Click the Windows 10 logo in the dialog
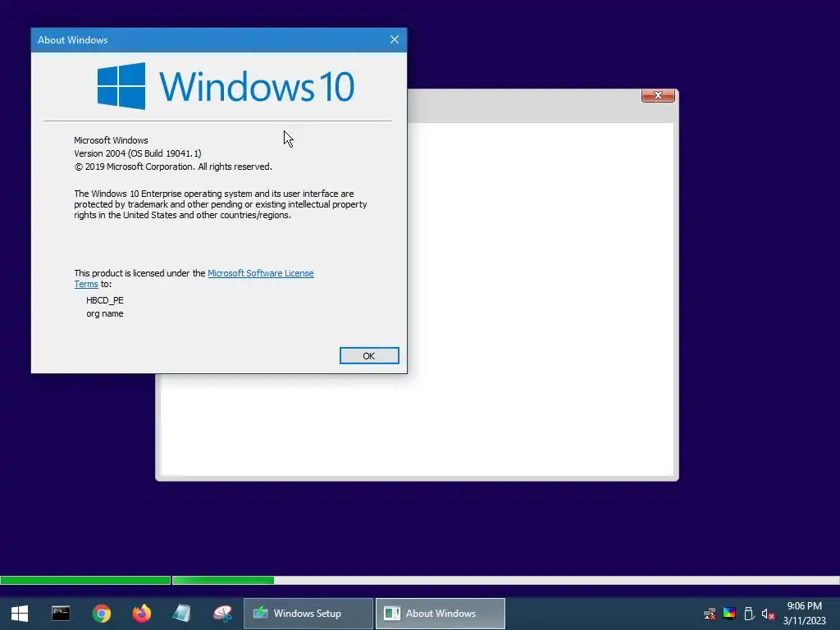Screen dimensions: 840x630 coord(226,86)
